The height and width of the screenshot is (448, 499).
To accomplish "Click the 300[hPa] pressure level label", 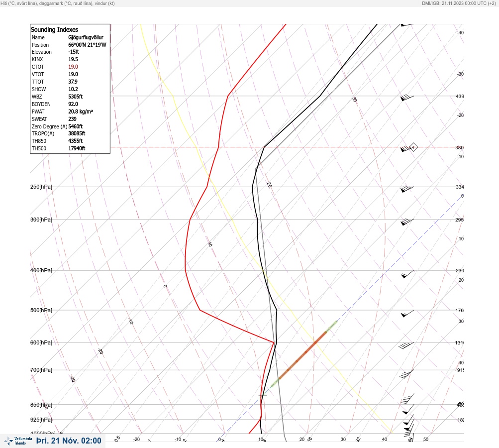I will pos(41,220).
